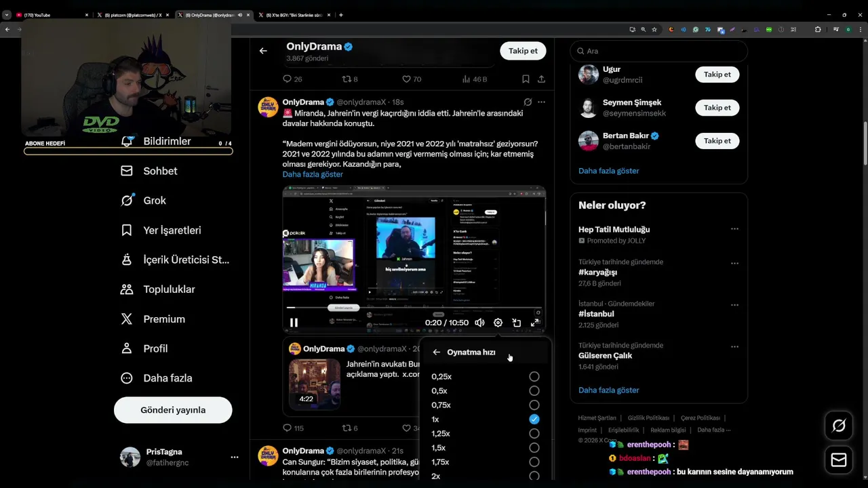Click the browser back arrow
The height and width of the screenshot is (488, 868).
(x=7, y=29)
